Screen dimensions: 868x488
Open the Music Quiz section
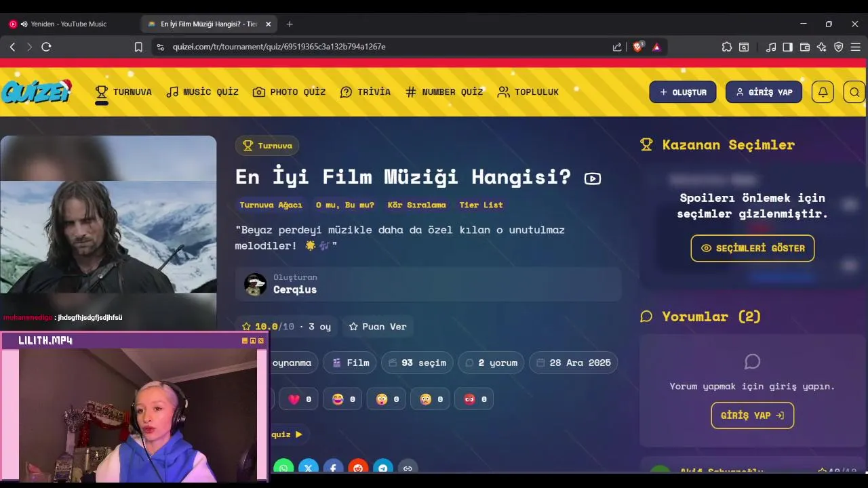coord(203,92)
